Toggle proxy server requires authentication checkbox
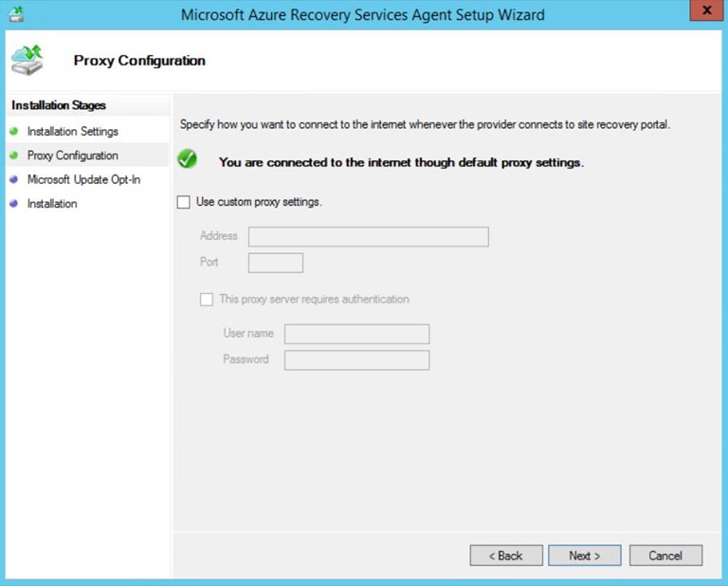 (x=207, y=300)
